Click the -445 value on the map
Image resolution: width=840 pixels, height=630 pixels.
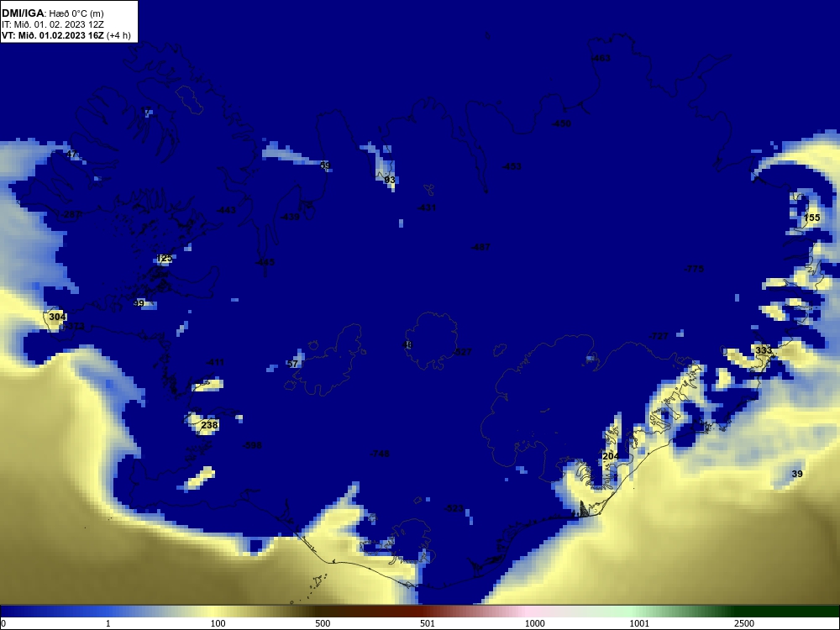265,262
